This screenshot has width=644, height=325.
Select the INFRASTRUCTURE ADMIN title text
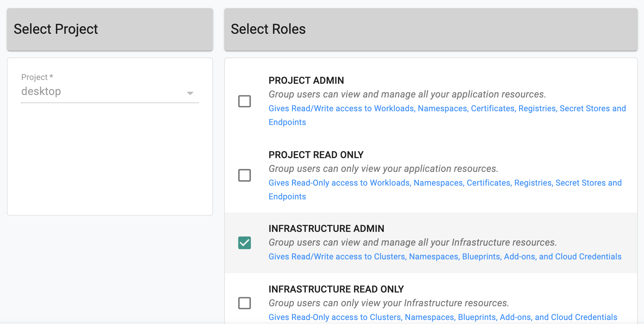point(326,229)
